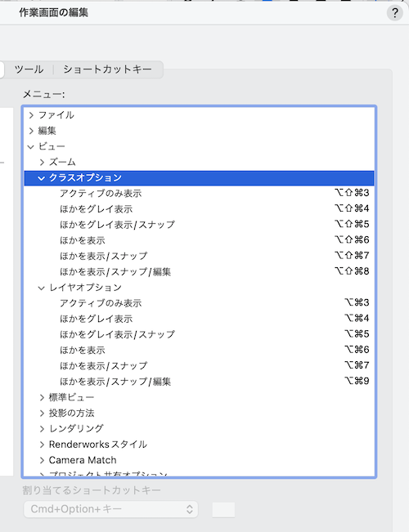Select ほかを表示/スナップ/編集 with shortcut ⌥⌘9
The image size is (409, 532).
tap(199, 382)
